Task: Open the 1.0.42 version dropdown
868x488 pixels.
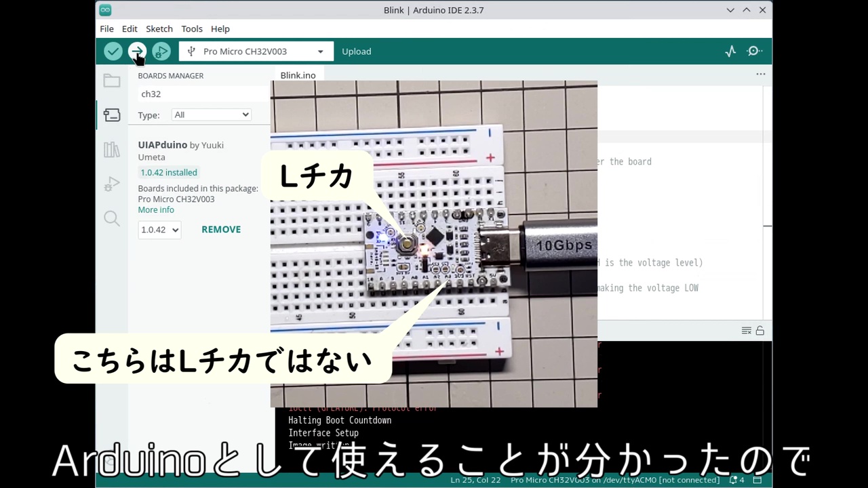Action: [x=159, y=230]
